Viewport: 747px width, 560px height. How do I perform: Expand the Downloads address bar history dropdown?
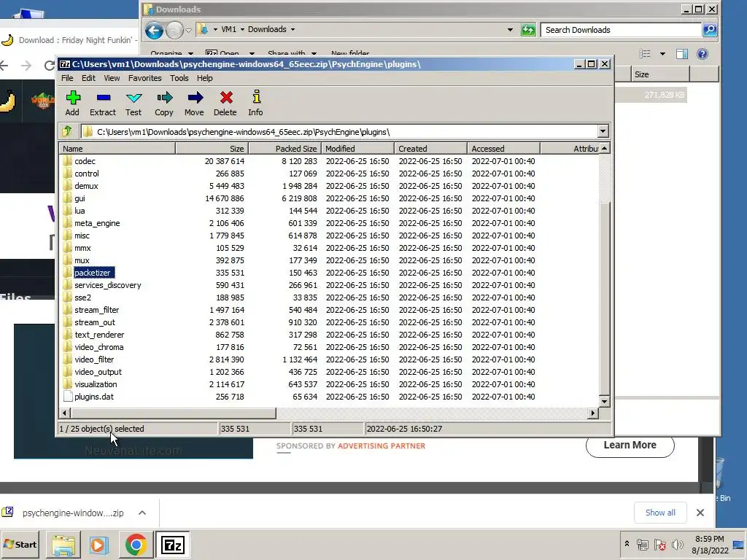[510, 29]
